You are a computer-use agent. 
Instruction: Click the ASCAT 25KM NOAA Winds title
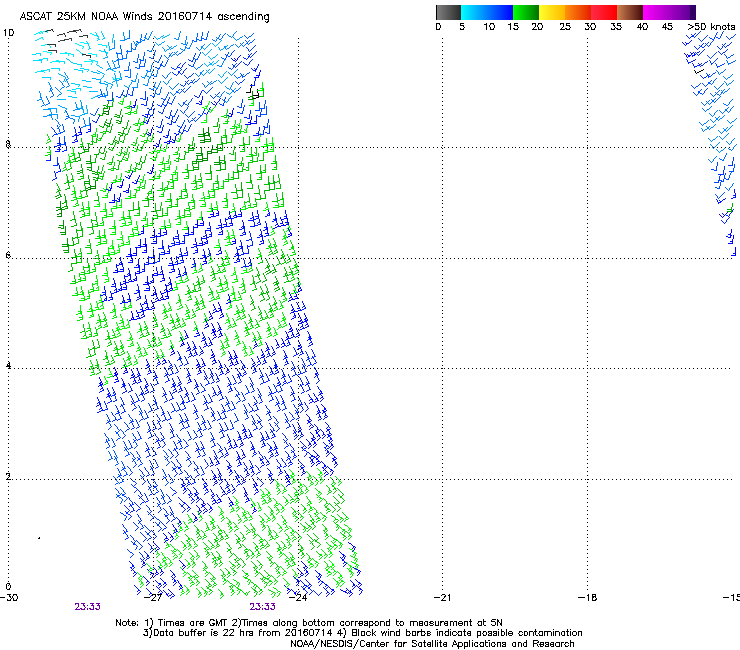pyautogui.click(x=144, y=17)
